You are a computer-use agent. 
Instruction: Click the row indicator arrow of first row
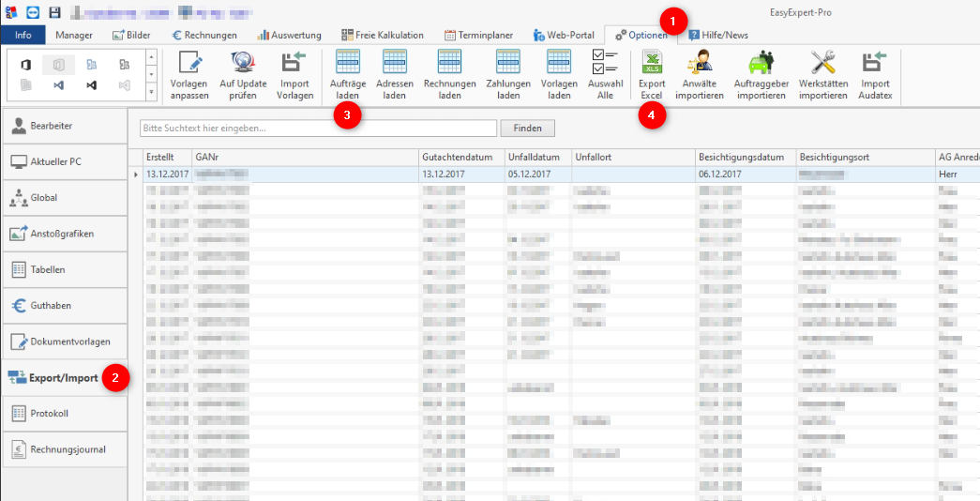(x=136, y=175)
